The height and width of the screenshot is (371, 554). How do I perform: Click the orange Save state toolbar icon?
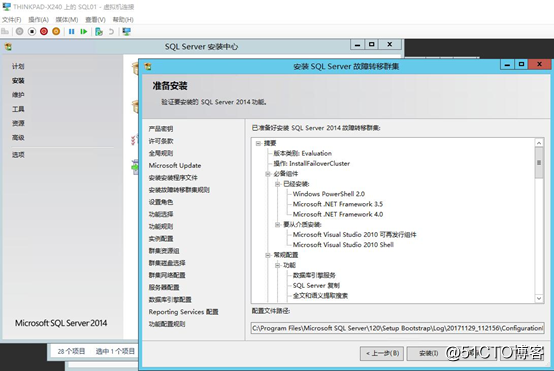(x=56, y=31)
